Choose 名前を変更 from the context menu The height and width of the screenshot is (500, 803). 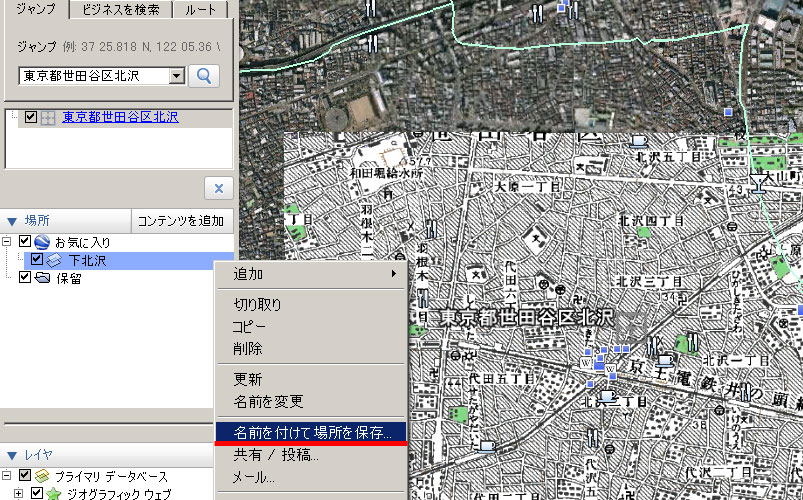(310, 401)
